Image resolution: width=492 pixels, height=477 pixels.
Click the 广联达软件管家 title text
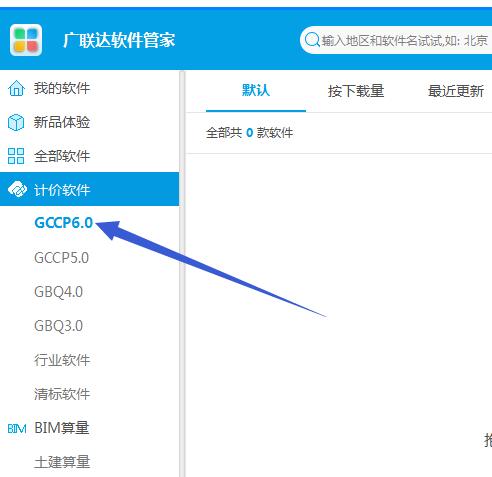119,40
